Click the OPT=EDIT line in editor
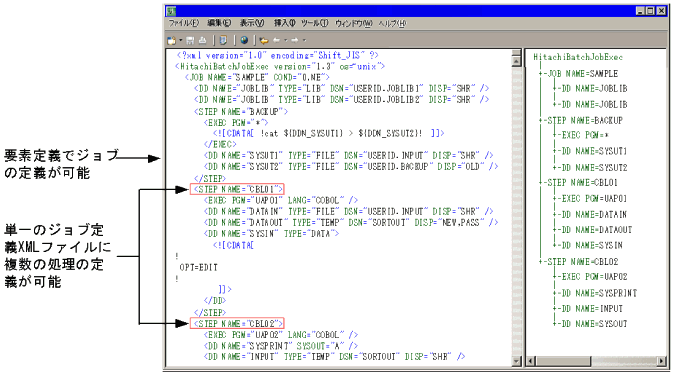This screenshot has height=377, width=675. tap(198, 267)
